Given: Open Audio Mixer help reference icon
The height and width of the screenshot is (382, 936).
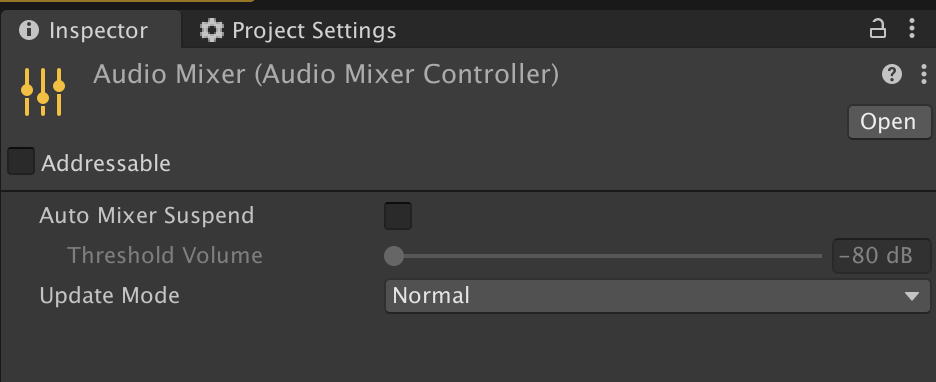Looking at the screenshot, I should tap(892, 75).
